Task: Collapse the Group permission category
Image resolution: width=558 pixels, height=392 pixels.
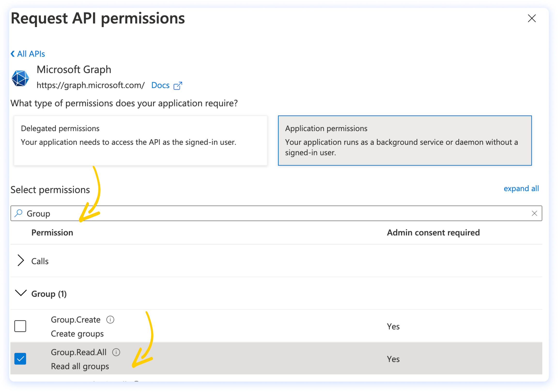Action: (21, 293)
